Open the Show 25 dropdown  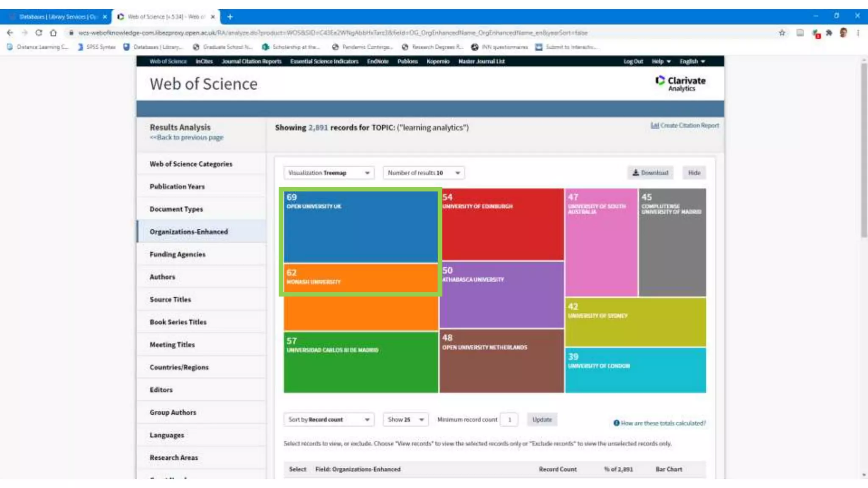point(406,420)
